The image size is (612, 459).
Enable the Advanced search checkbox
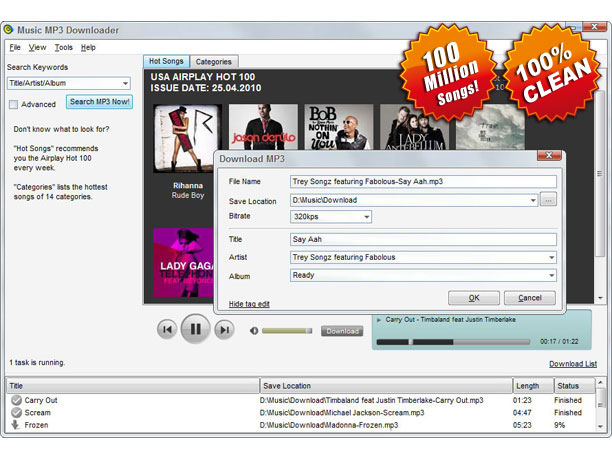pyautogui.click(x=13, y=104)
